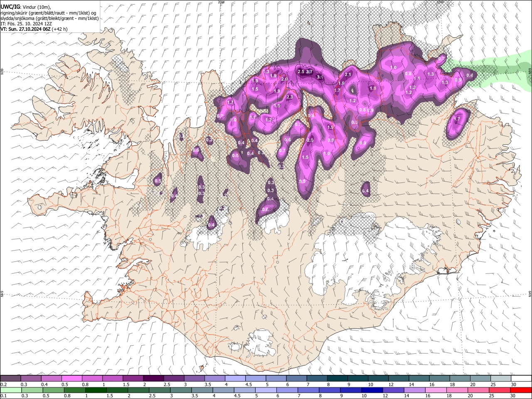
Task: Click the 0.2 dark mauve swatch in top legend row
Action: [x=10, y=378]
